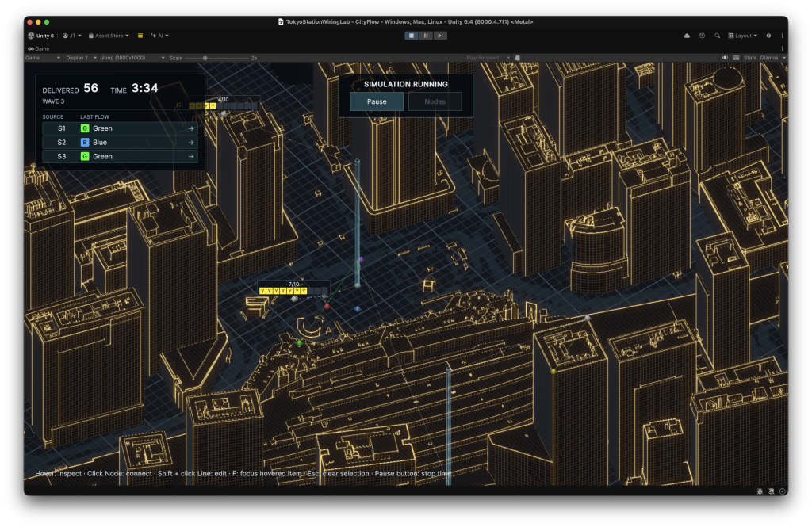Stop play mode with the stop button

[412, 36]
